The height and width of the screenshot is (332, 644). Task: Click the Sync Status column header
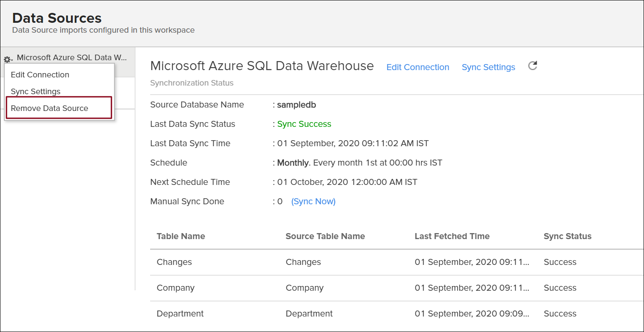(x=567, y=236)
